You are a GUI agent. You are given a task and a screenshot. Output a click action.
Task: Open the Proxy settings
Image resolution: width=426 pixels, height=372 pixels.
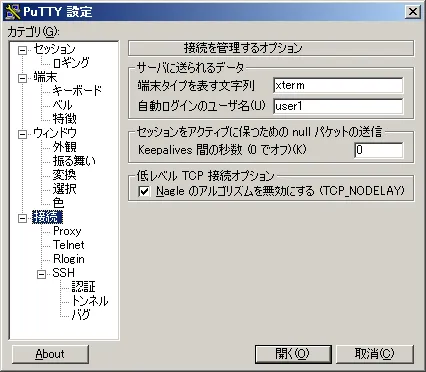[67, 231]
